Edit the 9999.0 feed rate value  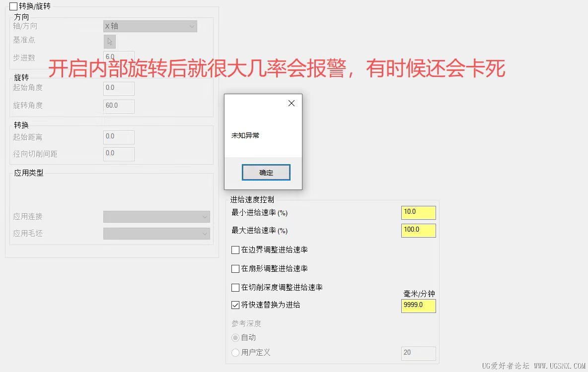point(418,306)
